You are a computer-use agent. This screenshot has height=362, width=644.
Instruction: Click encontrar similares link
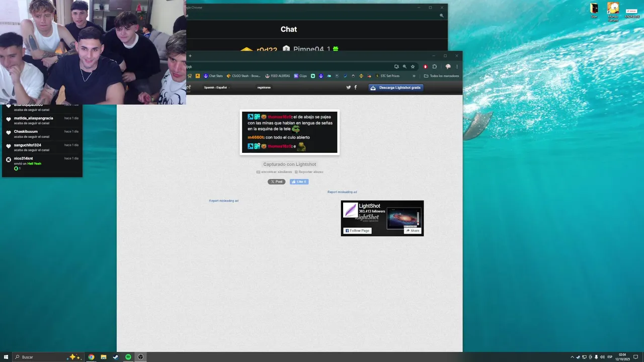274,172
